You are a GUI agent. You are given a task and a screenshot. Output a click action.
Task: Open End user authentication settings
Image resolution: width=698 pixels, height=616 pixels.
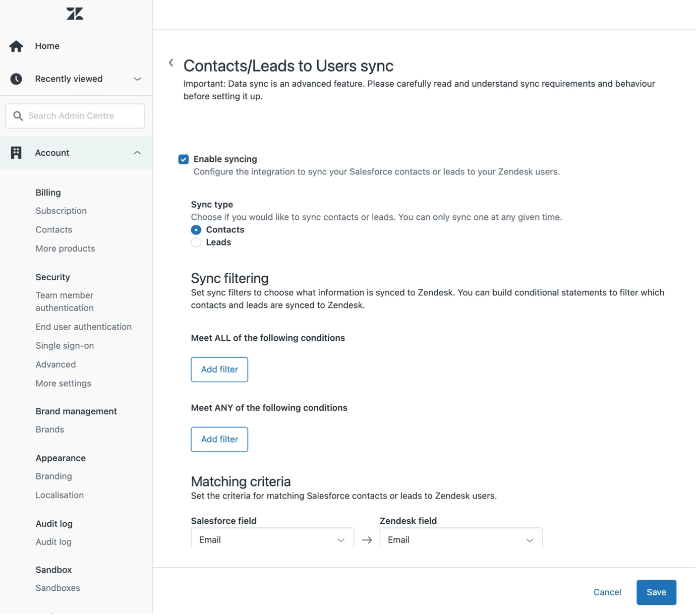84,328
